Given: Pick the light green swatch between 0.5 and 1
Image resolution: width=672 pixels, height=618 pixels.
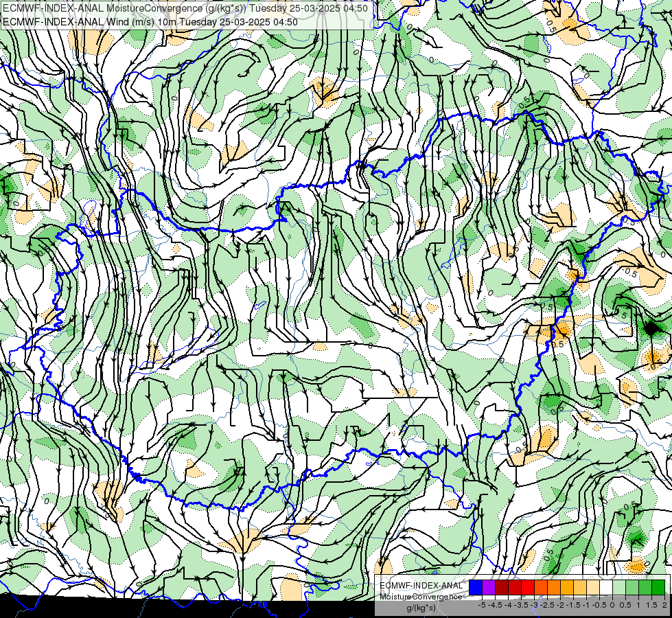Looking at the screenshot, I should pos(632,588).
